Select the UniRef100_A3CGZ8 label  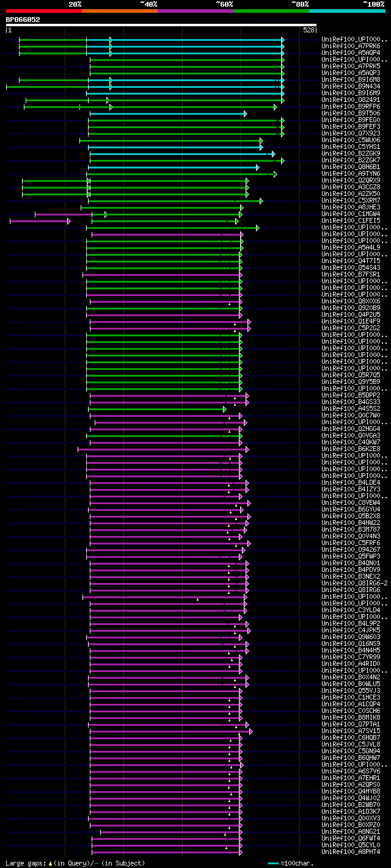pos(351,187)
